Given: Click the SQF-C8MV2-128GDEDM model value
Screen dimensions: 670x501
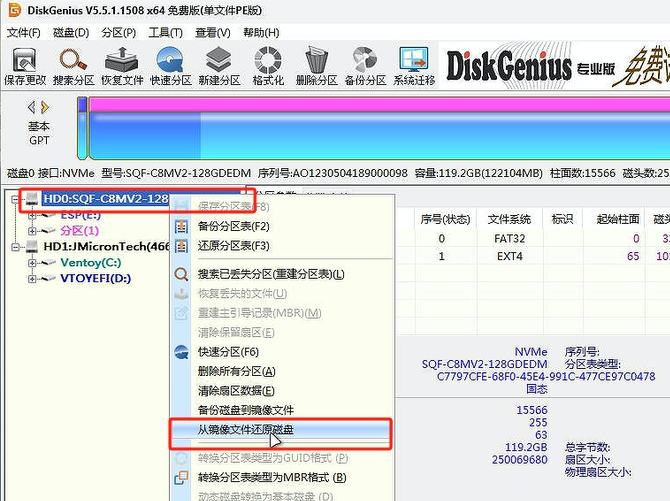Looking at the screenshot, I should 485,364.
